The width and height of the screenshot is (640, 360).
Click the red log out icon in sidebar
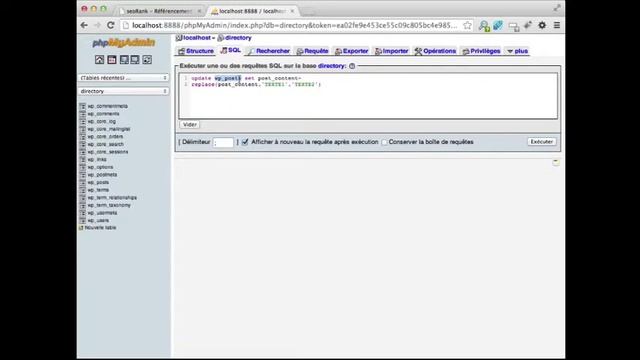(x=111, y=60)
